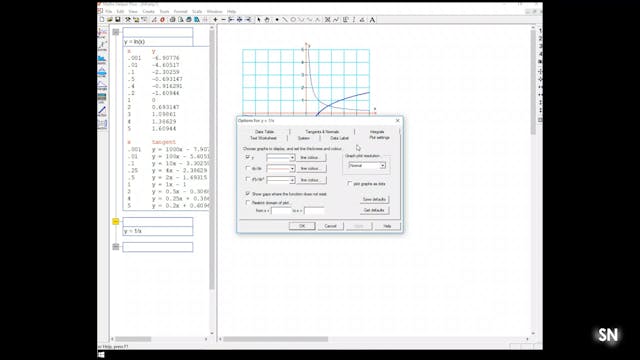
Task: Click the Save diskette toolbar icon
Action: [118, 20]
